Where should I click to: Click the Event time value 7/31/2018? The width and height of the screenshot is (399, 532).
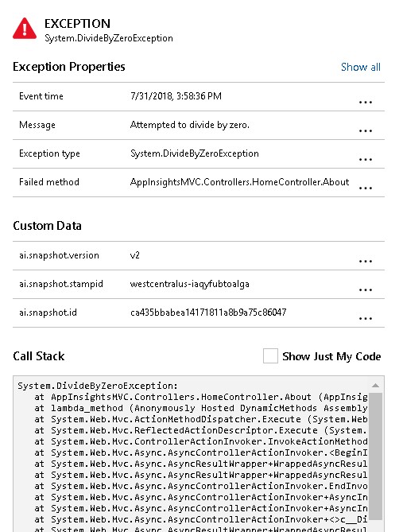coord(176,96)
